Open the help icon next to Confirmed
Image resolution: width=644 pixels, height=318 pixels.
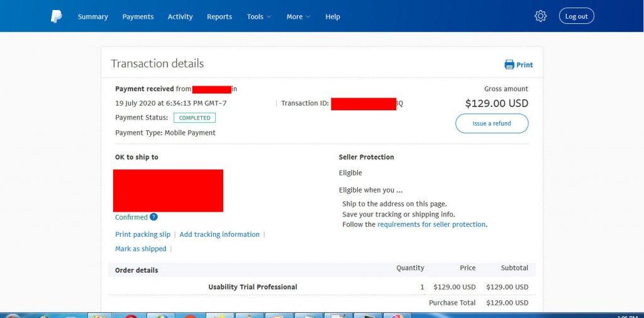pos(153,217)
